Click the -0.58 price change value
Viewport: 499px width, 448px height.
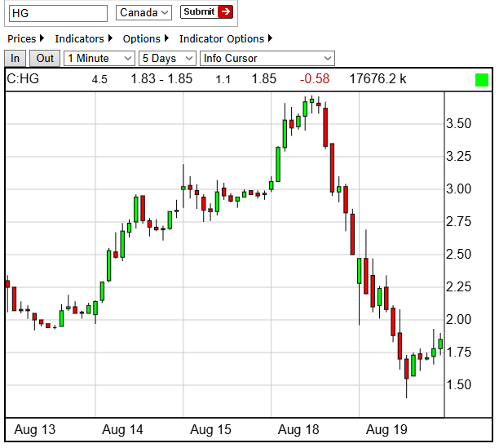(x=315, y=79)
